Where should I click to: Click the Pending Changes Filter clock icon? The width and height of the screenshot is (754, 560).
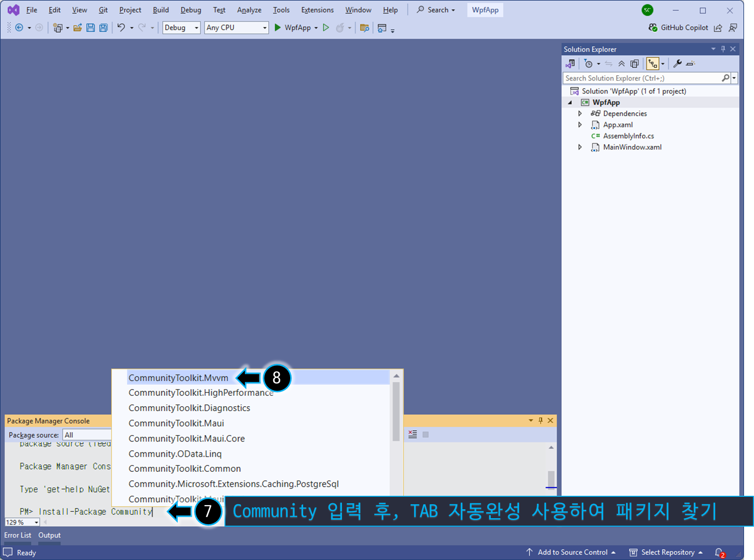588,64
